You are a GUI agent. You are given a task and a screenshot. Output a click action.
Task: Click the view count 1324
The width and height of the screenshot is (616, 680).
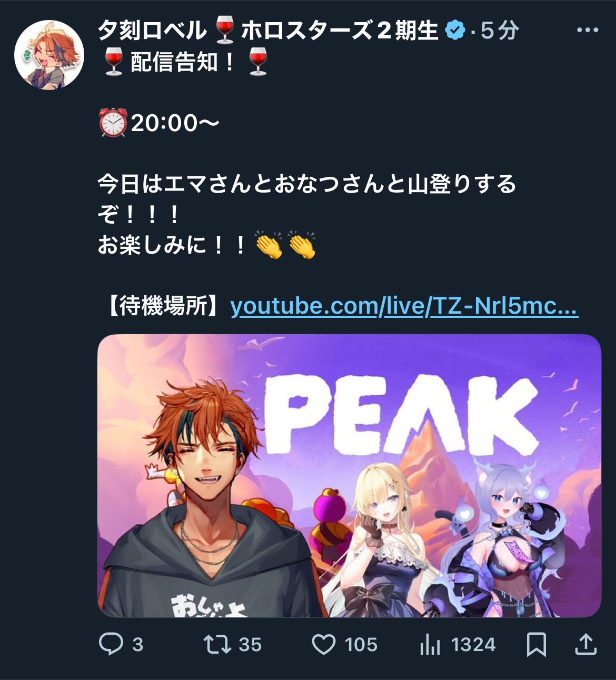point(473,644)
